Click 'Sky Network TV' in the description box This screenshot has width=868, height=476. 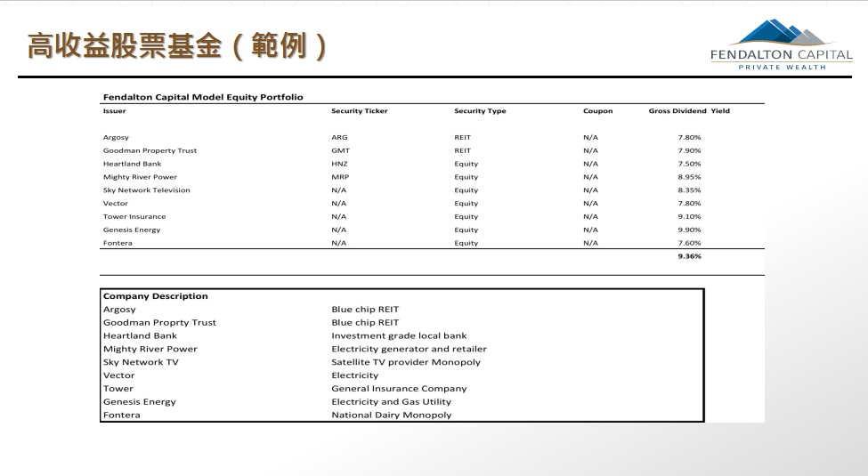pyautogui.click(x=141, y=362)
